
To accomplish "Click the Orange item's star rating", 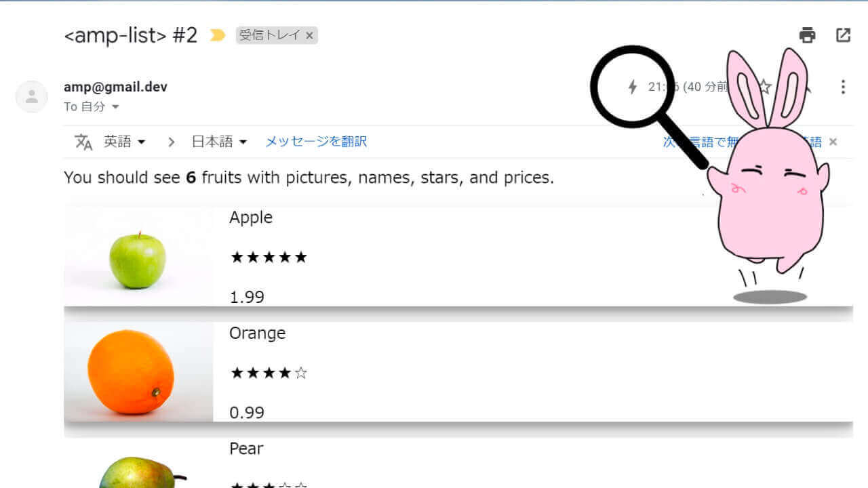I will [269, 373].
